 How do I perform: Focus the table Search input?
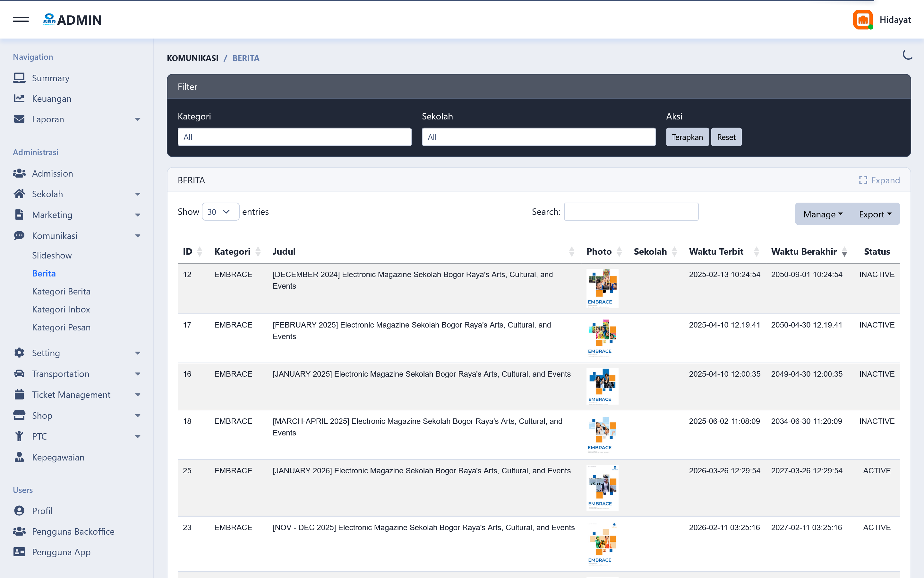[x=631, y=211]
